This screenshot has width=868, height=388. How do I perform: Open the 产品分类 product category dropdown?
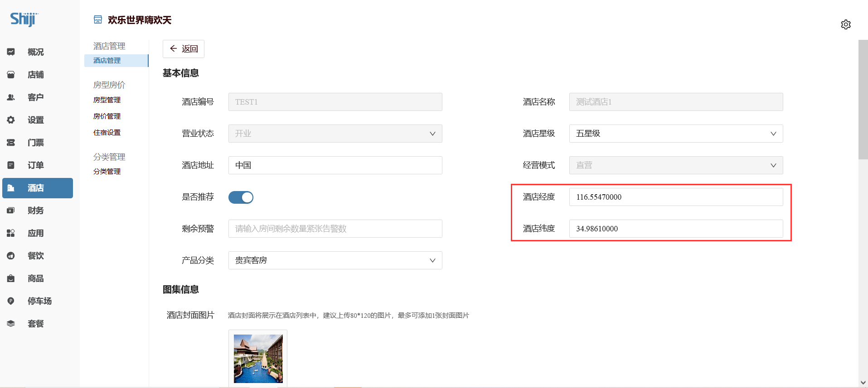click(x=335, y=260)
